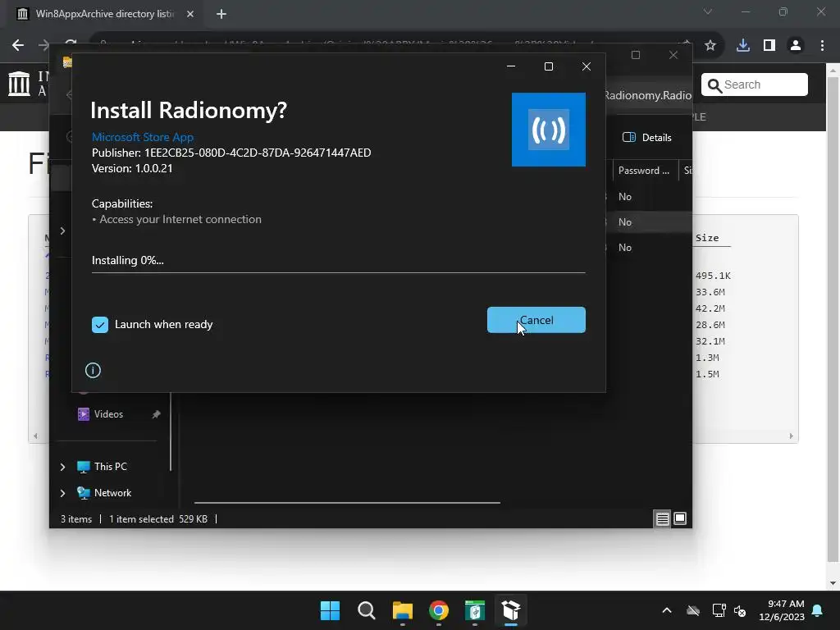Viewport: 840px width, 630px height.
Task: Unpin Videos via its pin icon
Action: [156, 414]
